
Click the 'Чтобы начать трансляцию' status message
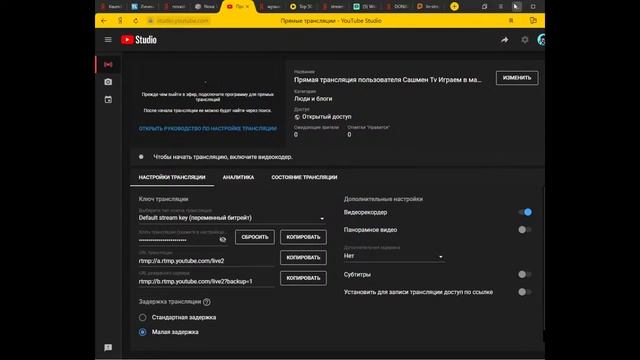tap(223, 157)
